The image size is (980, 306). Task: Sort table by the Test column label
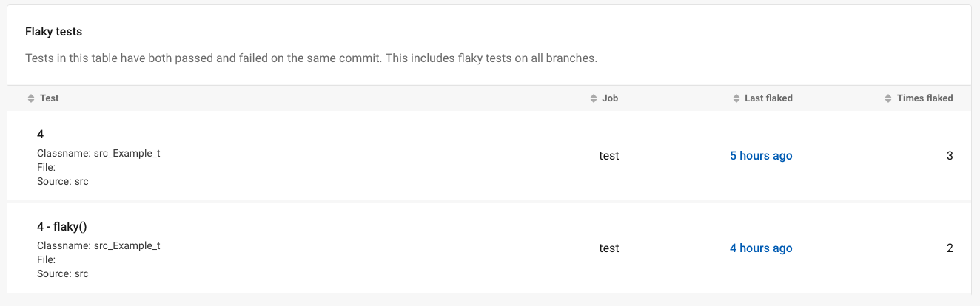(x=50, y=98)
